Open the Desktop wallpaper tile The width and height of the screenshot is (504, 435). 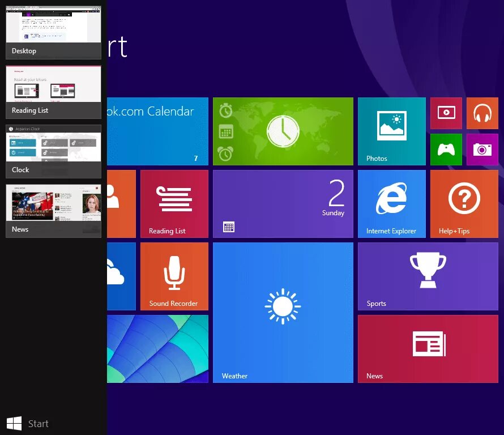pyautogui.click(x=157, y=349)
